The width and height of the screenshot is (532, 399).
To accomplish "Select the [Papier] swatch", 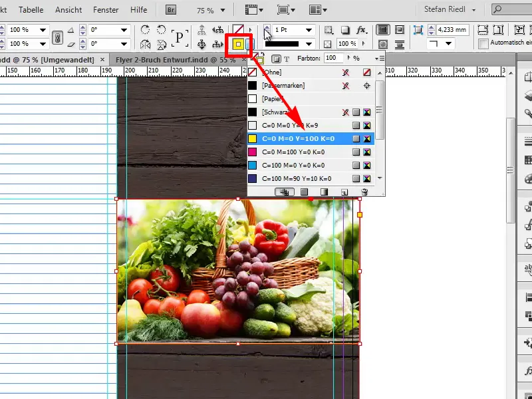I will [x=311, y=98].
